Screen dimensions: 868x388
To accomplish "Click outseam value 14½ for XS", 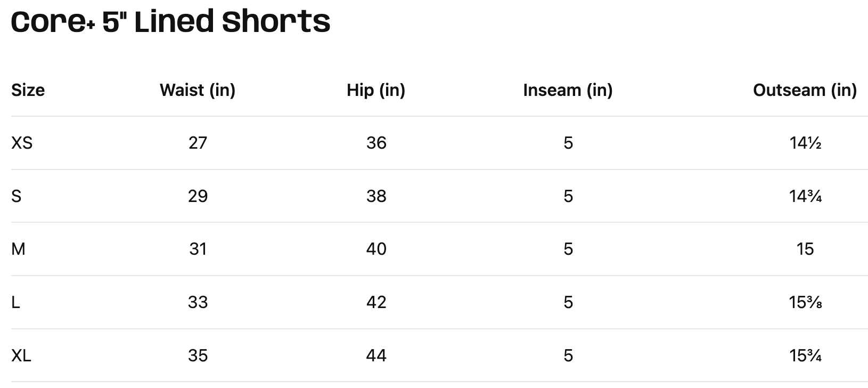I will [805, 143].
